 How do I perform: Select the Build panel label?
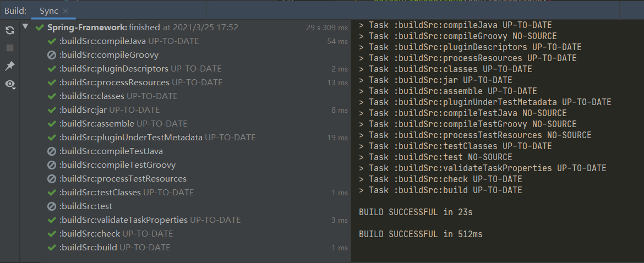tap(15, 11)
